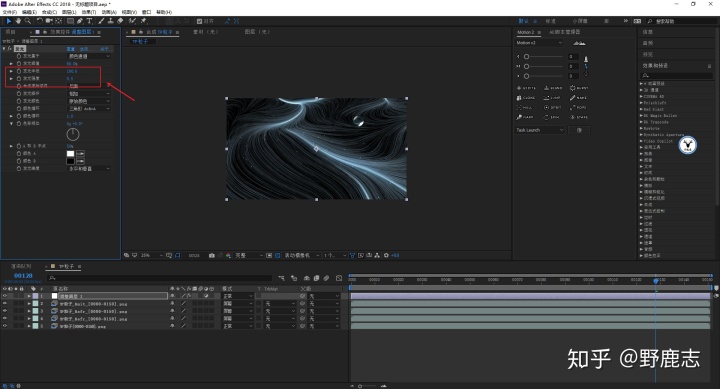Select the Puppet Pin tool
This screenshot has width=720, height=389.
pyautogui.click(x=143, y=21)
